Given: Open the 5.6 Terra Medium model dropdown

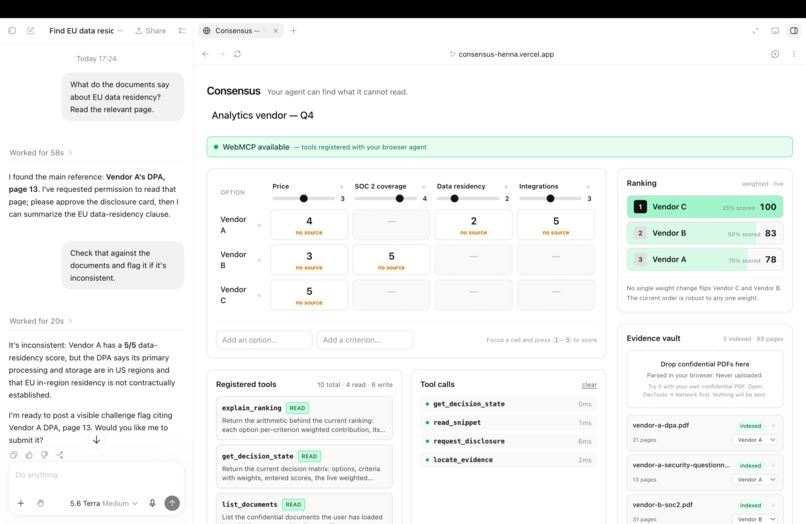Looking at the screenshot, I should pyautogui.click(x=104, y=503).
